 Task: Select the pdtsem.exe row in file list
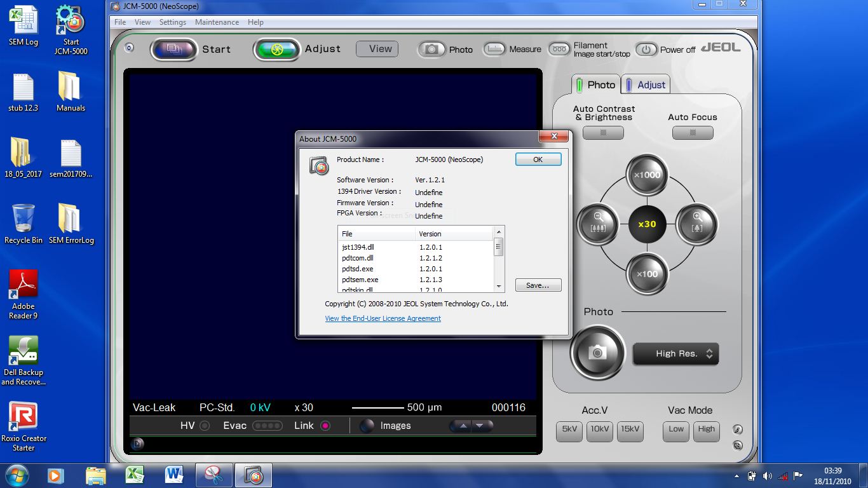[x=416, y=280]
